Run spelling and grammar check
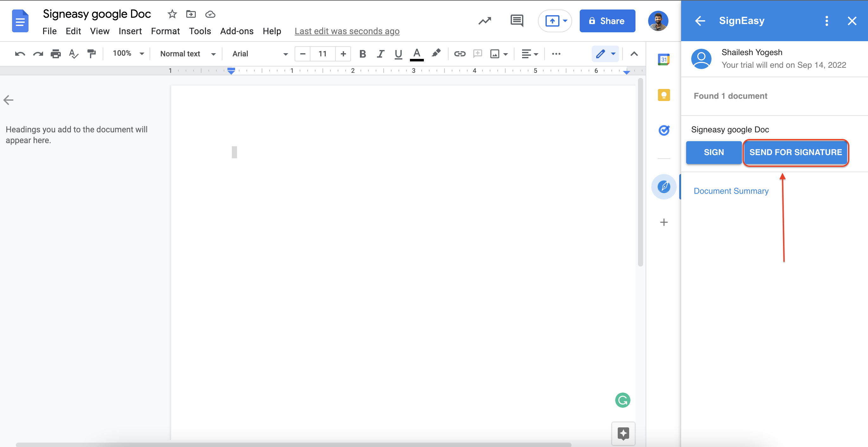 [73, 54]
